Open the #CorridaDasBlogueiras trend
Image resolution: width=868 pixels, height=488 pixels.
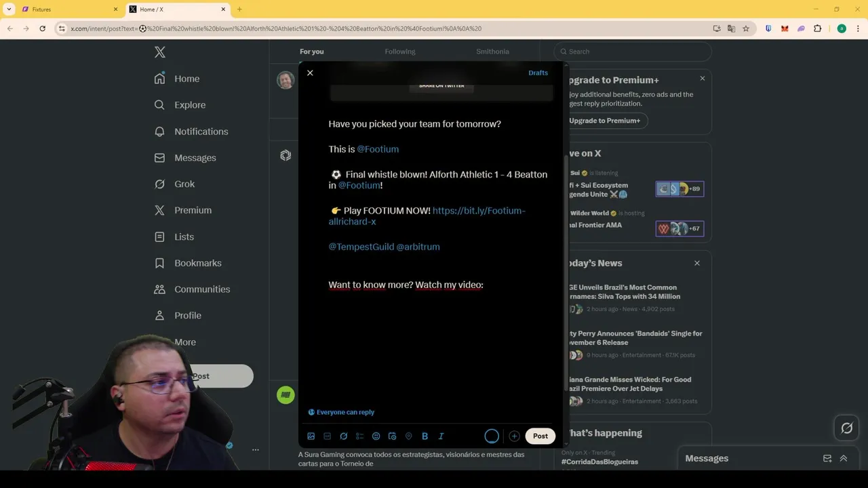pos(599,462)
